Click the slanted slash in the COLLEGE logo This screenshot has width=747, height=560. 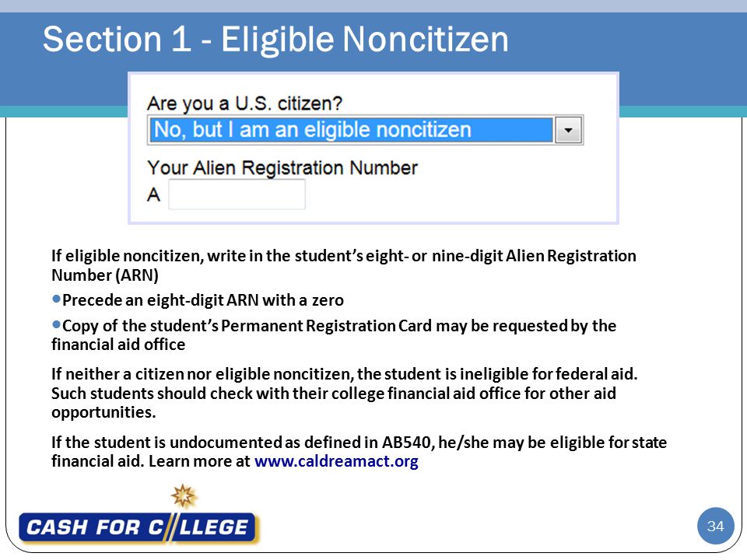[x=170, y=527]
